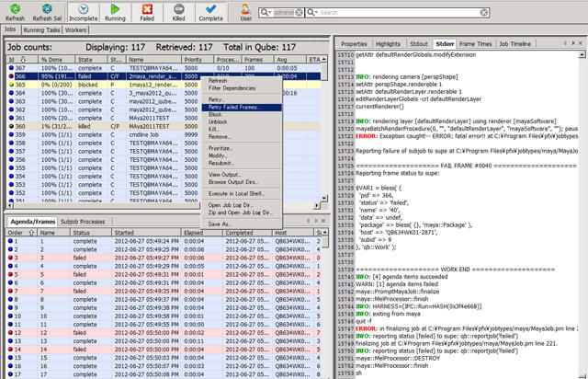The width and height of the screenshot is (588, 379).
Task: Open the Stdout tab
Action: tap(419, 44)
